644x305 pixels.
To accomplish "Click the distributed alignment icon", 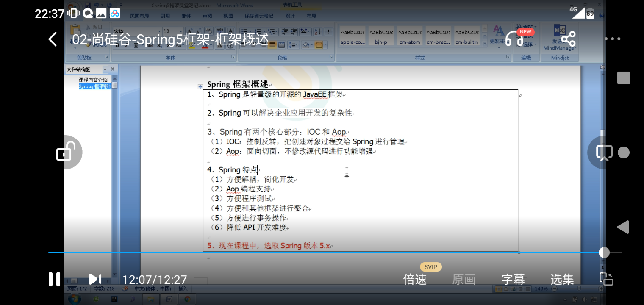I will point(281,44).
